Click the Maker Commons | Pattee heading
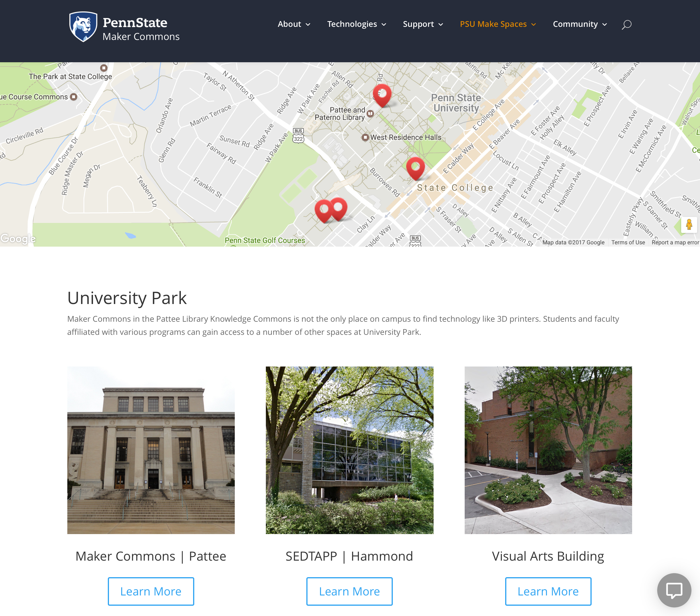The image size is (700, 616). point(151,556)
